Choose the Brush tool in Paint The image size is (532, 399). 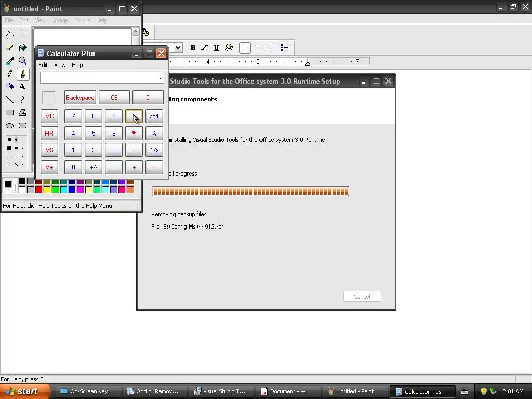[23, 74]
